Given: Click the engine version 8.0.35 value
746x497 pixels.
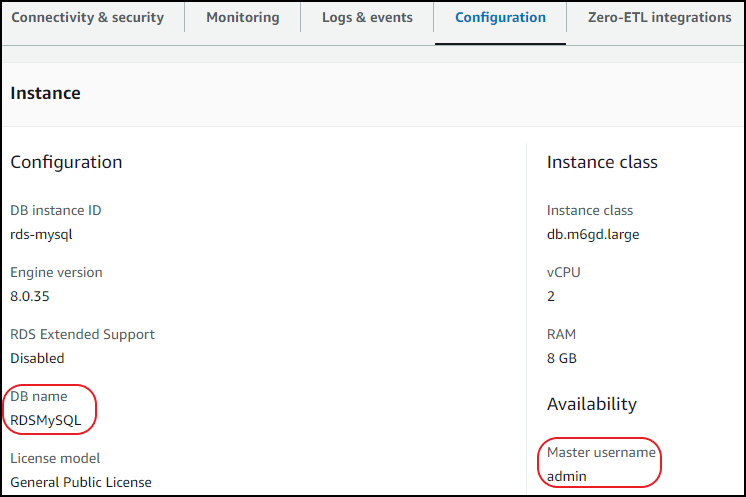Looking at the screenshot, I should click(30, 296).
